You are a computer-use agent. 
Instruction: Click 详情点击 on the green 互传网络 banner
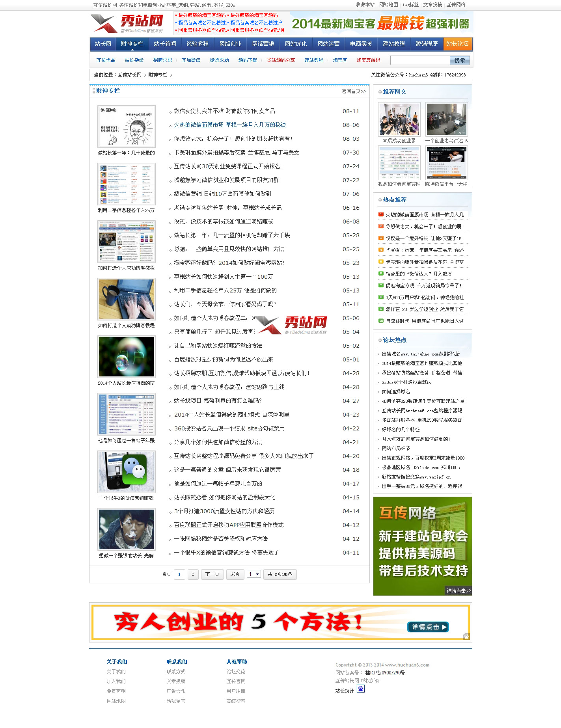point(458,591)
